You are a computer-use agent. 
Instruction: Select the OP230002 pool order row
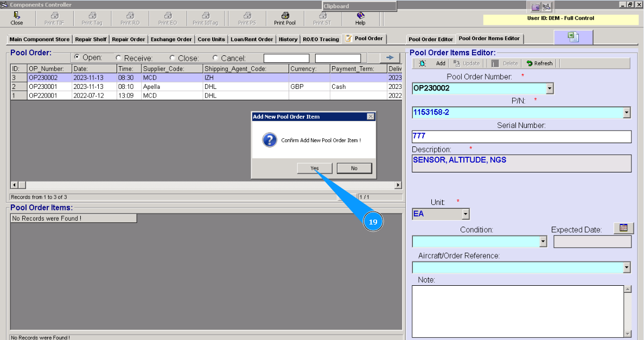[x=206, y=78]
